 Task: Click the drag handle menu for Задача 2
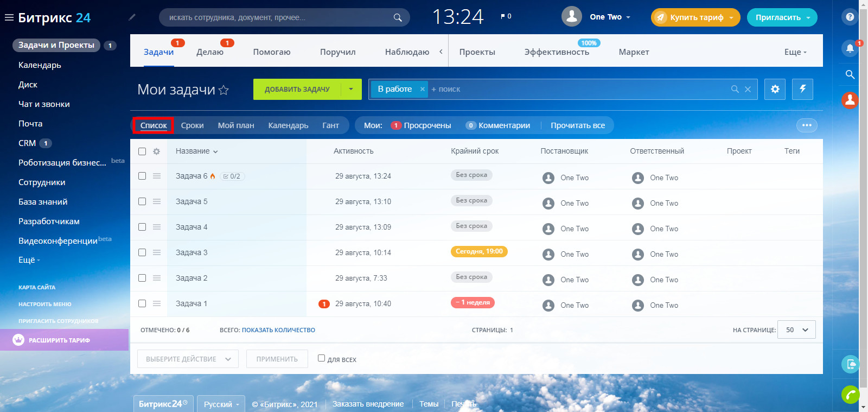coord(157,278)
